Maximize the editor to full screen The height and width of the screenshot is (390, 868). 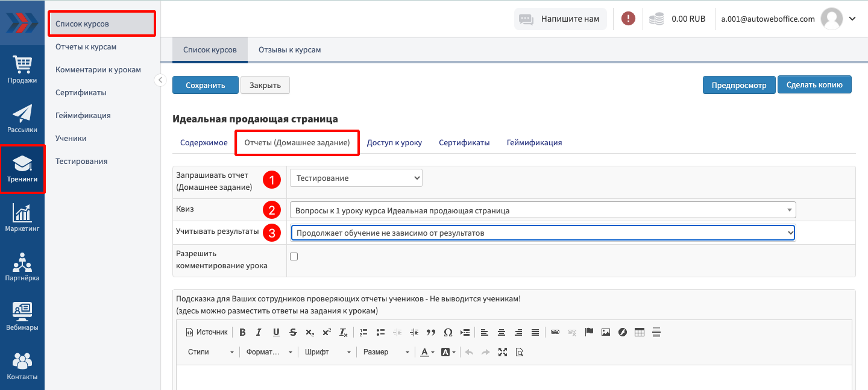(503, 352)
